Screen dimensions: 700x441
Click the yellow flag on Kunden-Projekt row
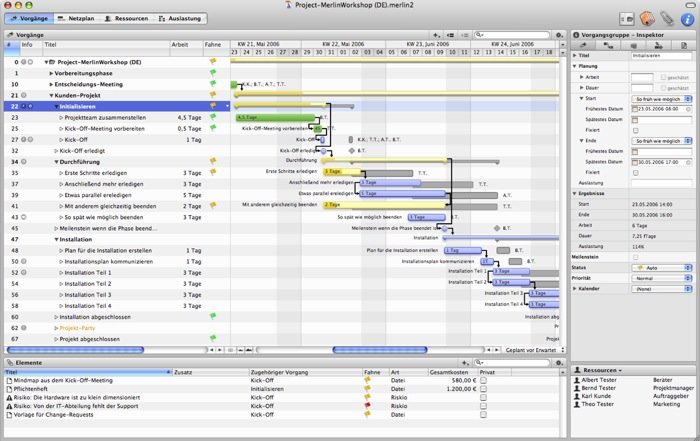(x=213, y=95)
